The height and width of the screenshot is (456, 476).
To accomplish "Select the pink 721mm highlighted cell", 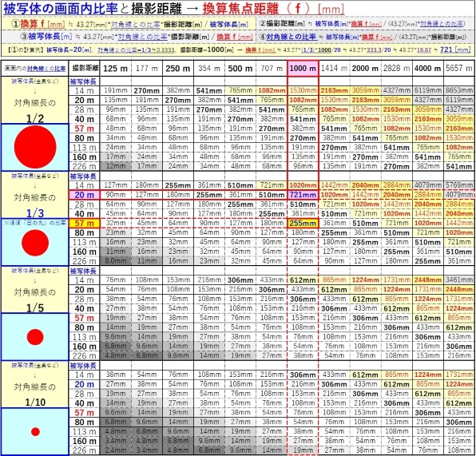I will tap(303, 195).
